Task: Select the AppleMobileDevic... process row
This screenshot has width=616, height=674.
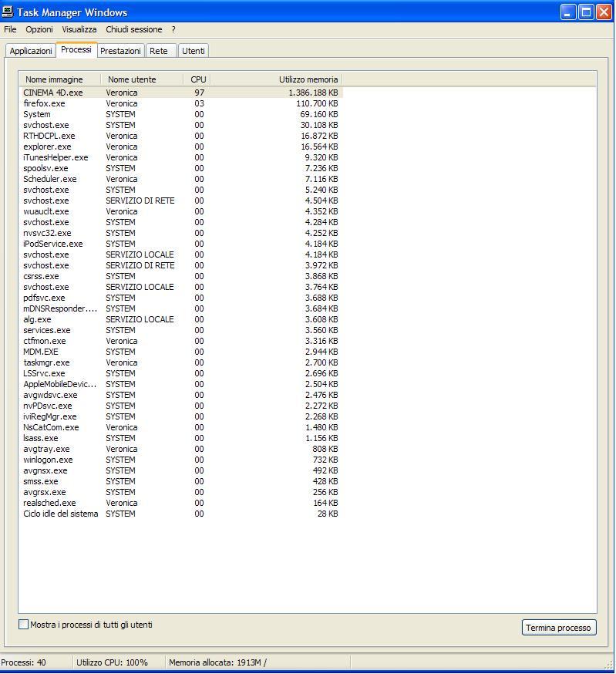Action: pos(180,384)
